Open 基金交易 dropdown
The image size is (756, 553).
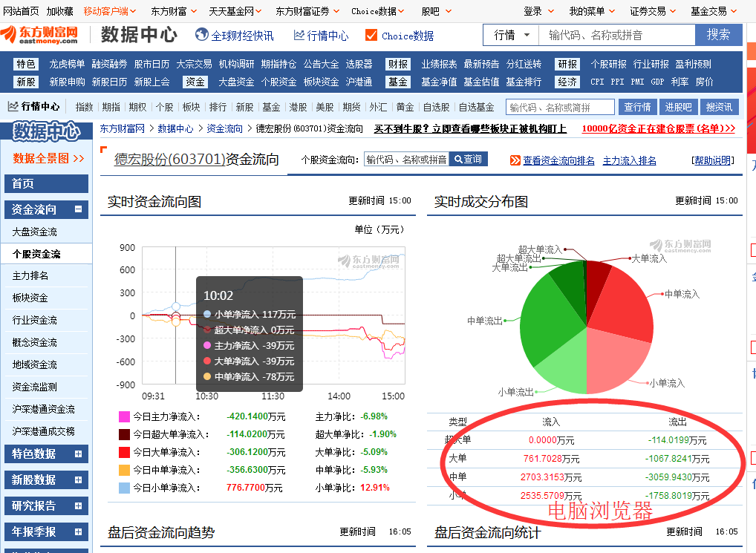click(x=714, y=11)
